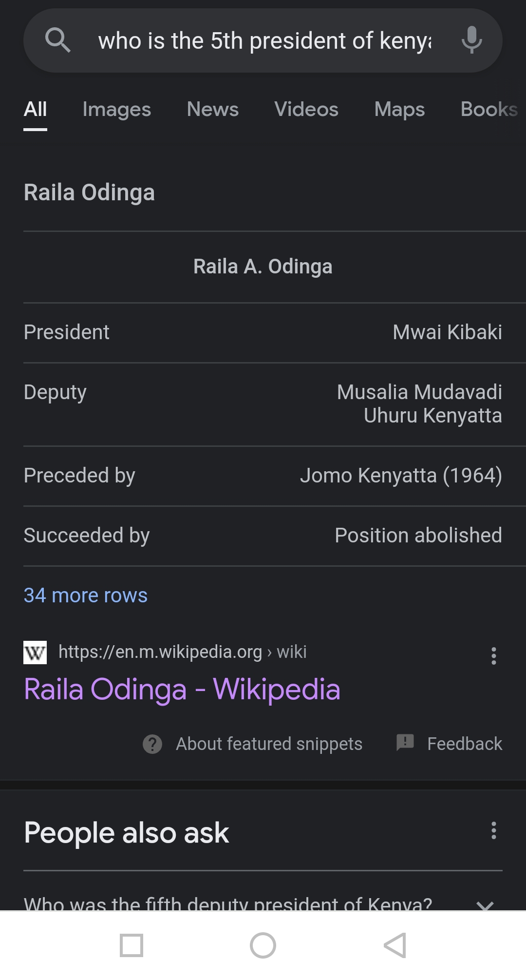Tap the search magnifier icon
The width and height of the screenshot is (526, 980).
click(57, 40)
